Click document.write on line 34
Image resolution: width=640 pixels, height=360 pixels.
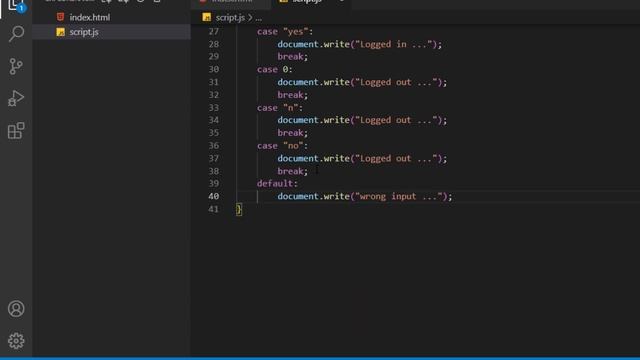[x=313, y=120]
